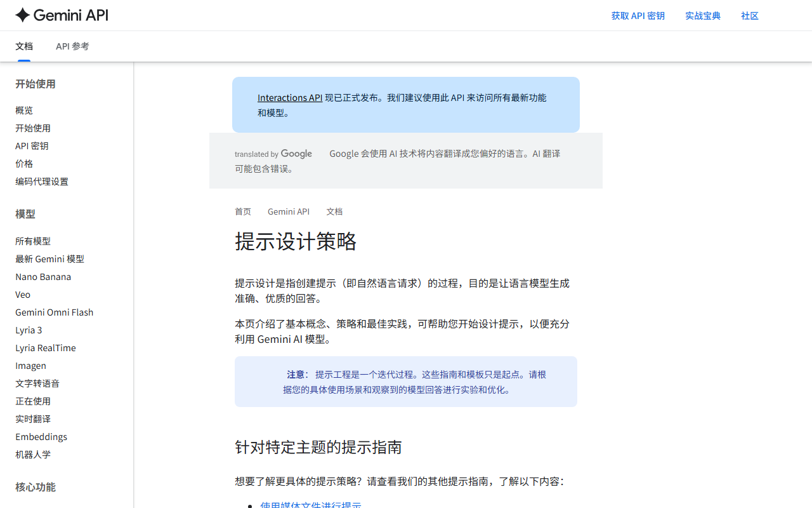Open Lyria RealTime in the sidebar
The height and width of the screenshot is (508, 812).
click(x=46, y=348)
